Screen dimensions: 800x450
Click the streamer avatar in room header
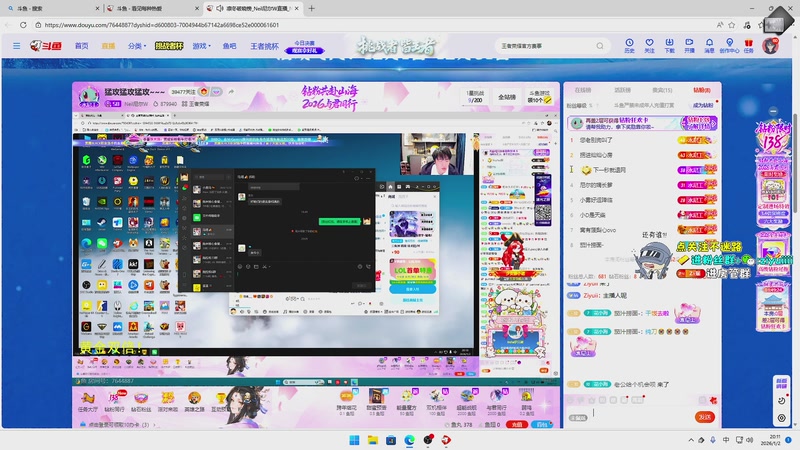(89, 96)
